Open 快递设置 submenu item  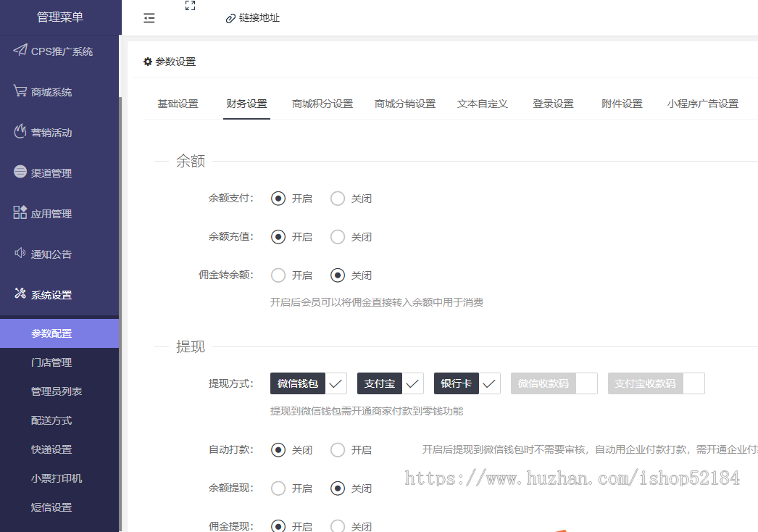coord(59,449)
